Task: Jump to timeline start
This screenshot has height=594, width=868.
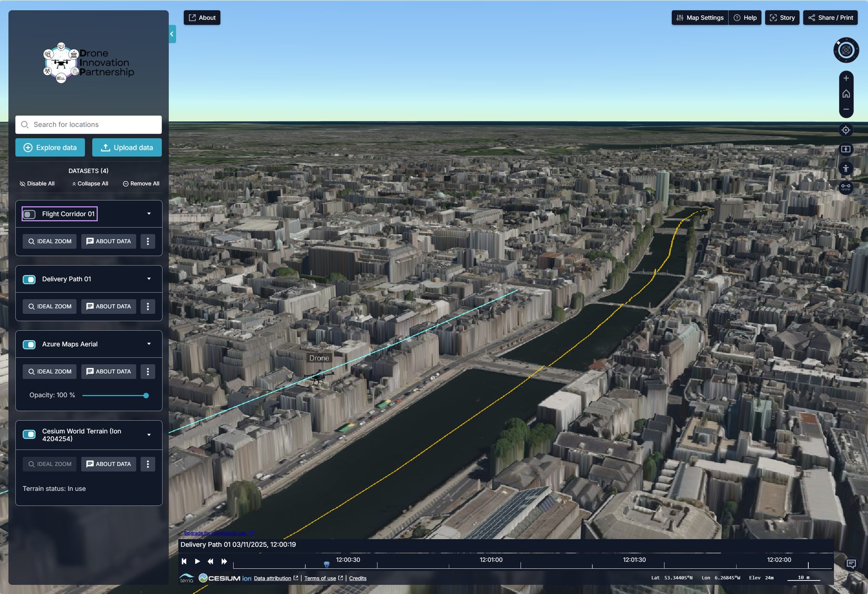Action: click(184, 561)
